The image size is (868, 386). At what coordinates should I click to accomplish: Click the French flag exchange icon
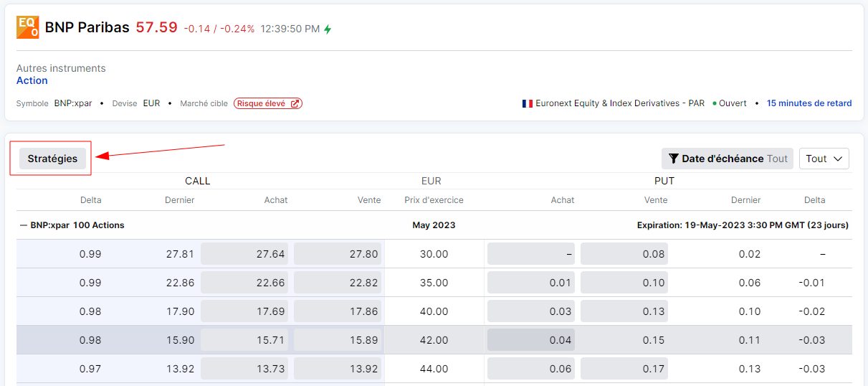(x=528, y=103)
